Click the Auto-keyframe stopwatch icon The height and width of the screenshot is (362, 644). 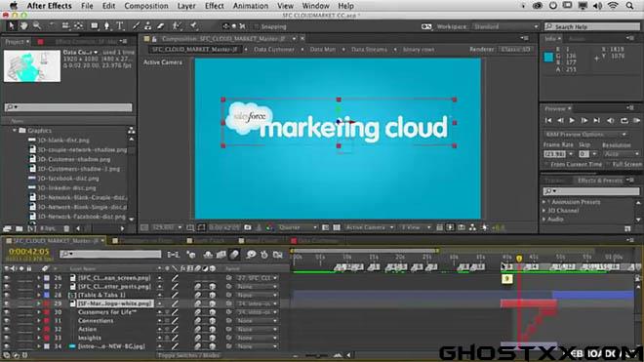tap(264, 255)
